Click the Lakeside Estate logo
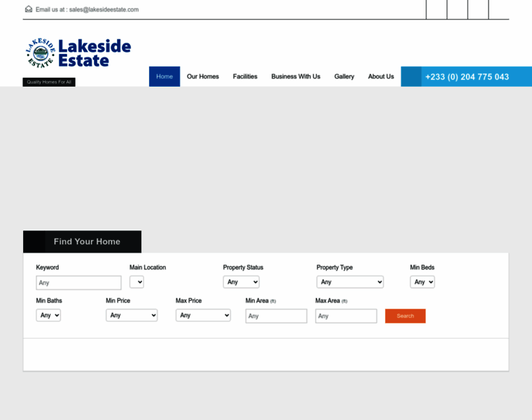 tap(78, 53)
